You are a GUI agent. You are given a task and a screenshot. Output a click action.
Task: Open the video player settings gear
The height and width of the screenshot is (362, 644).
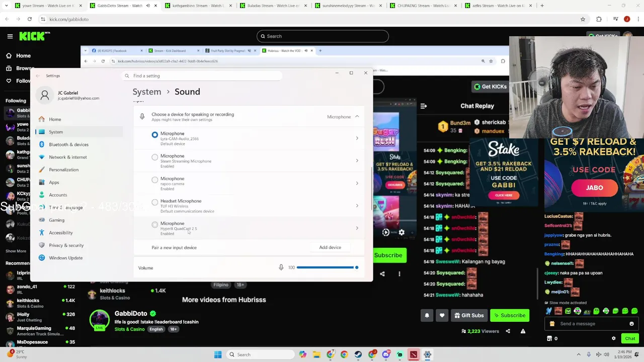[x=401, y=232]
